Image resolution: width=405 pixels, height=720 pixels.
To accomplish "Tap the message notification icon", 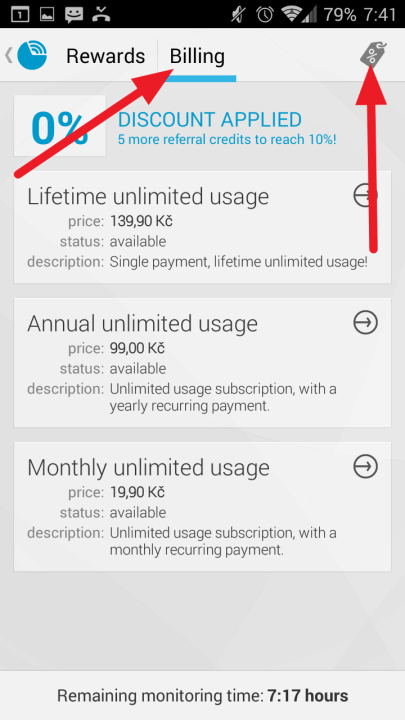I will 73,15.
